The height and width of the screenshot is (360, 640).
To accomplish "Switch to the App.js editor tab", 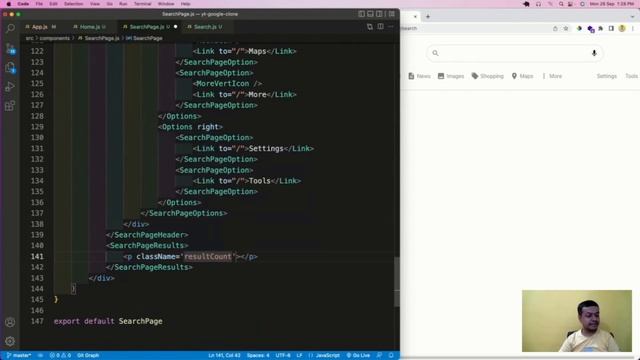I will [40, 27].
